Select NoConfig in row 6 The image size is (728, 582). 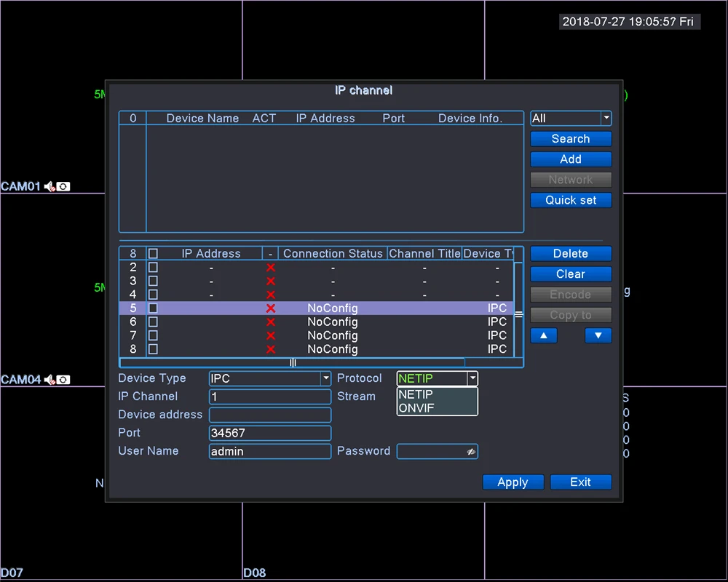(x=333, y=322)
